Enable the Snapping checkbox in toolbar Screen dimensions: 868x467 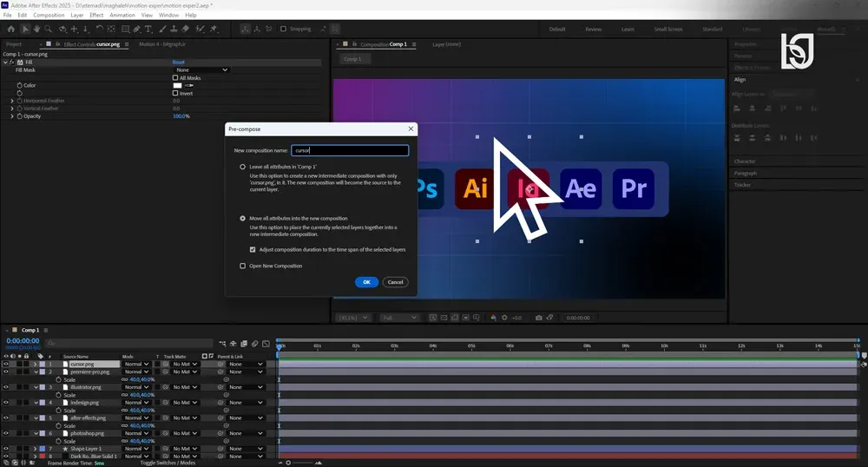coord(284,29)
